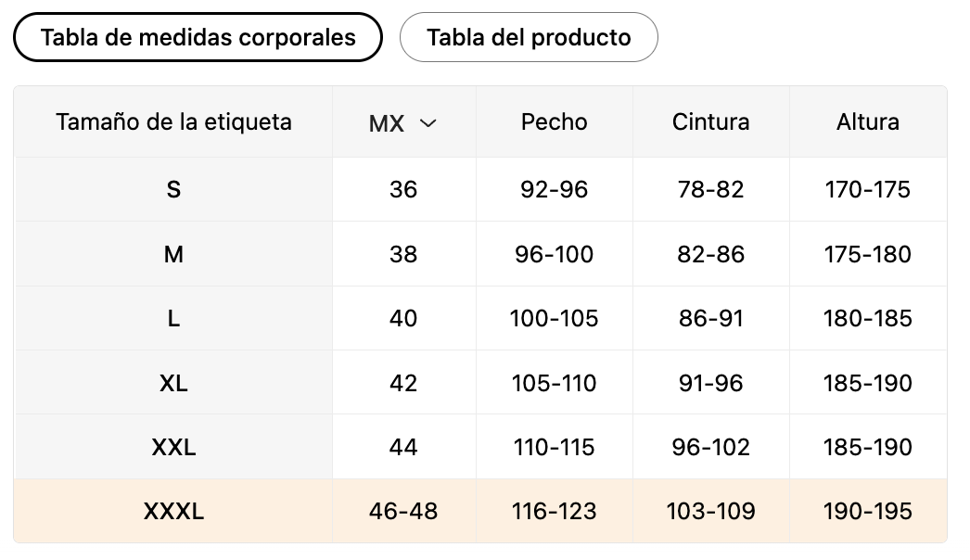Switch to Tabla de medidas corporales tab
Screen dimensions: 970x560
[198, 37]
